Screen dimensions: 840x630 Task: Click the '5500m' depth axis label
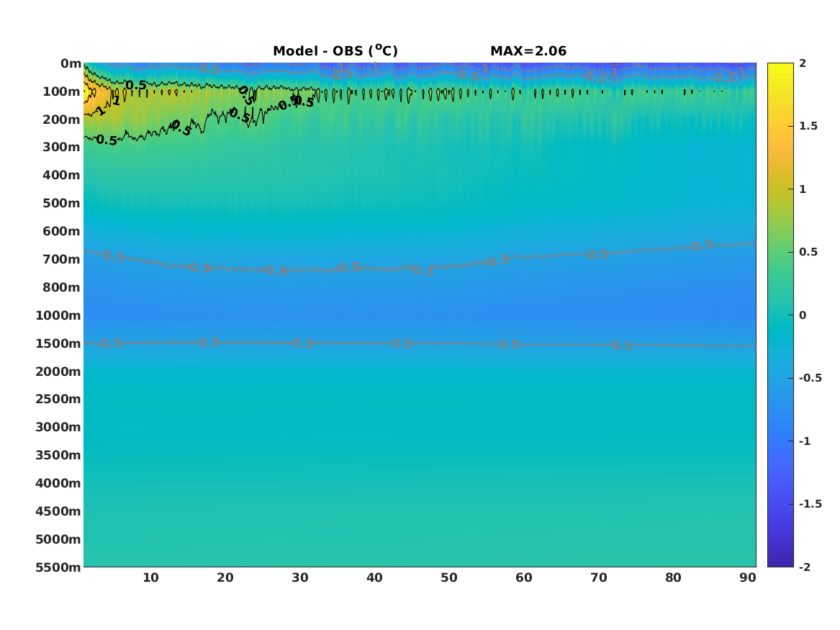point(58,567)
